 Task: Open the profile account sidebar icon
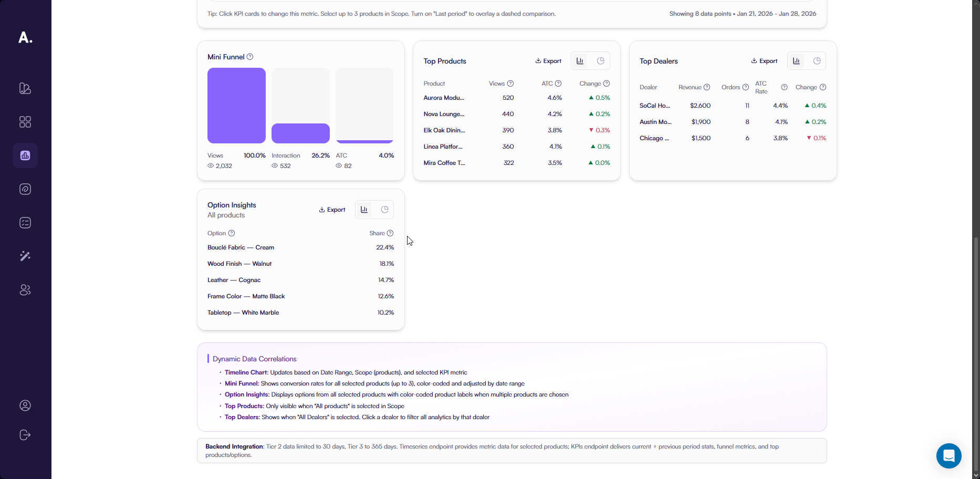25,405
